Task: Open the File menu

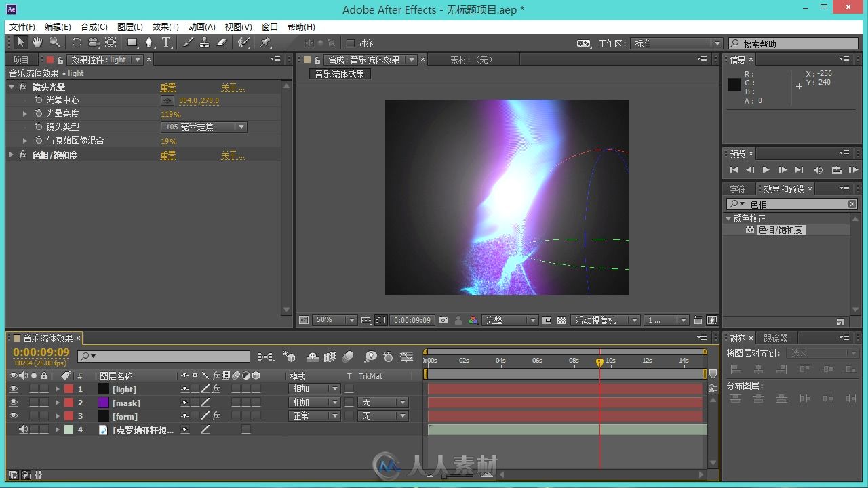Action: pos(22,27)
